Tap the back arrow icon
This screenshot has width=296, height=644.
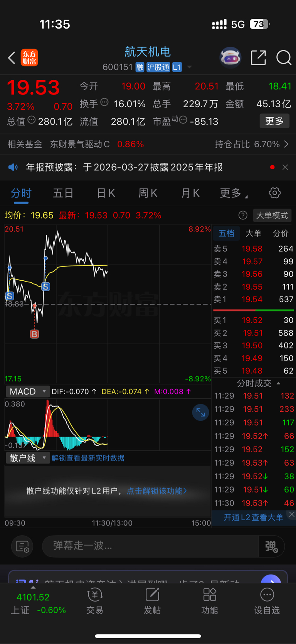(12, 58)
